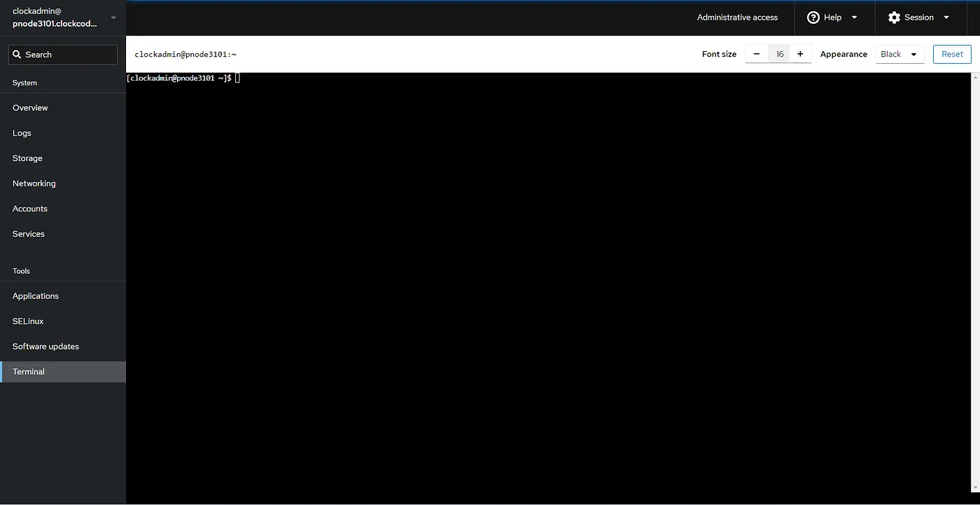The height and width of the screenshot is (505, 980).
Task: Click the Session gear icon
Action: [894, 18]
